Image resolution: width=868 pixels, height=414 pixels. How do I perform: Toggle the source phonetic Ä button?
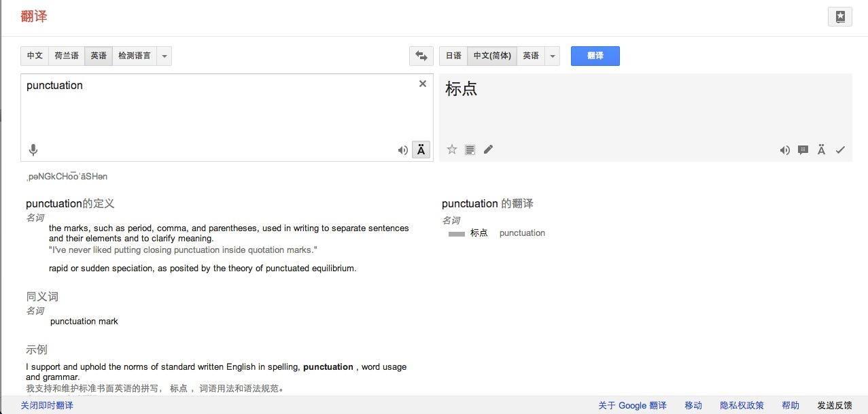click(x=421, y=150)
